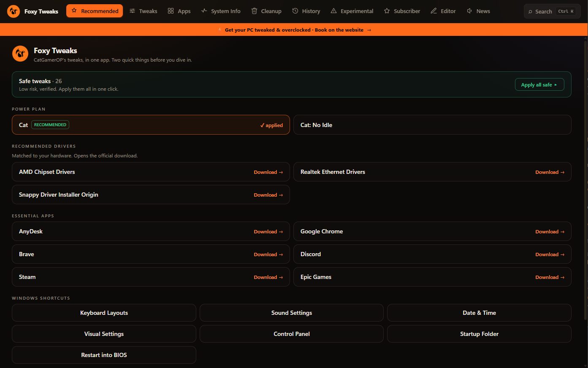The image size is (588, 368).
Task: Download Epic Games
Action: tap(550, 277)
